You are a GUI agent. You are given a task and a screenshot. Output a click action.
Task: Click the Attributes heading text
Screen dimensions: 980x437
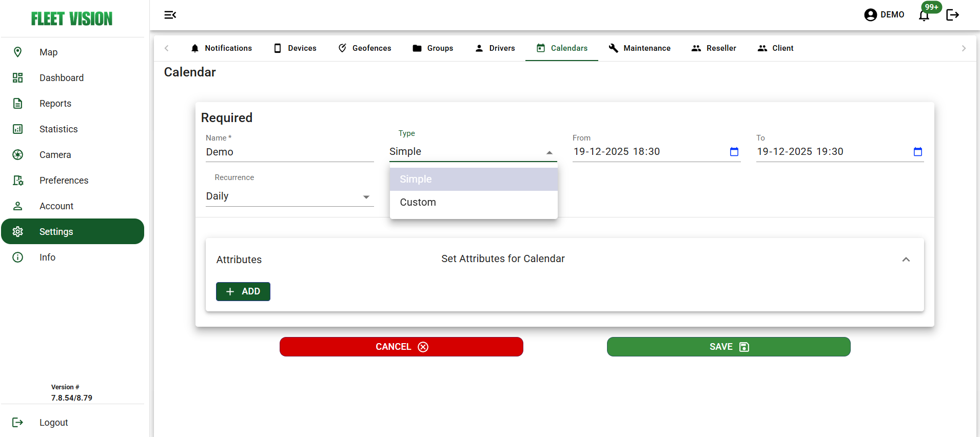pyautogui.click(x=239, y=260)
